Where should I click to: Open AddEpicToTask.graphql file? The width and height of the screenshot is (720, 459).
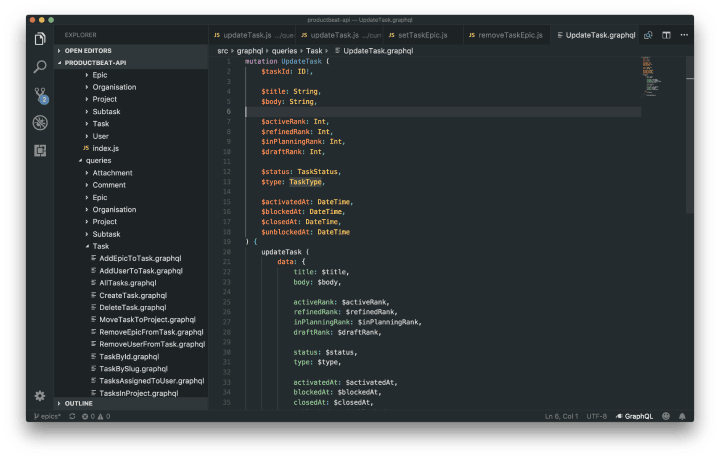click(131, 258)
